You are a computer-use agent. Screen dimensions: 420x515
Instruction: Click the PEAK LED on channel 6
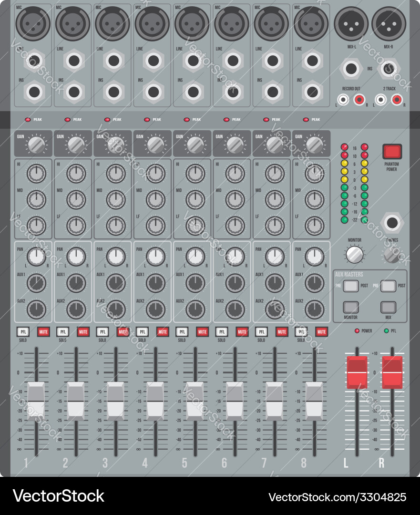point(225,119)
